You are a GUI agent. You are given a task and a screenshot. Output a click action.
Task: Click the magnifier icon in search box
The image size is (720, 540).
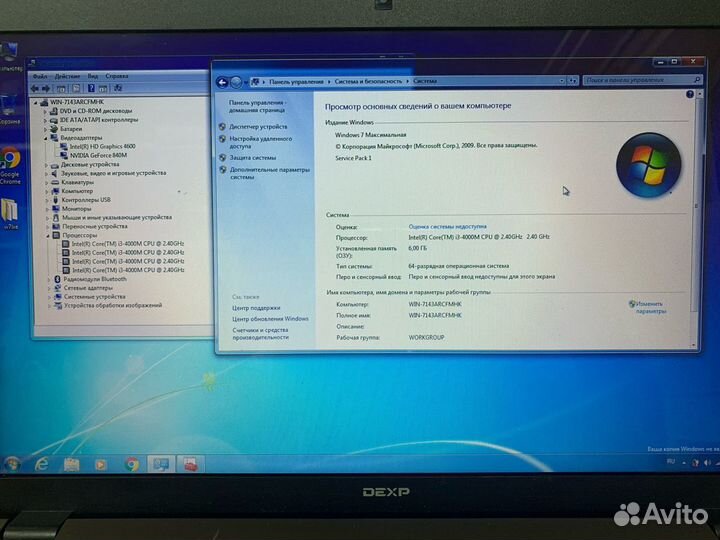[698, 80]
